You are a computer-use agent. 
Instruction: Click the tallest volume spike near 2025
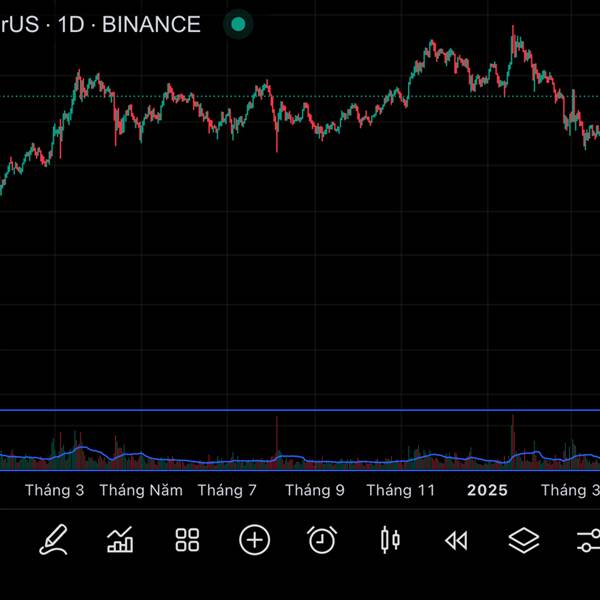[x=513, y=440]
